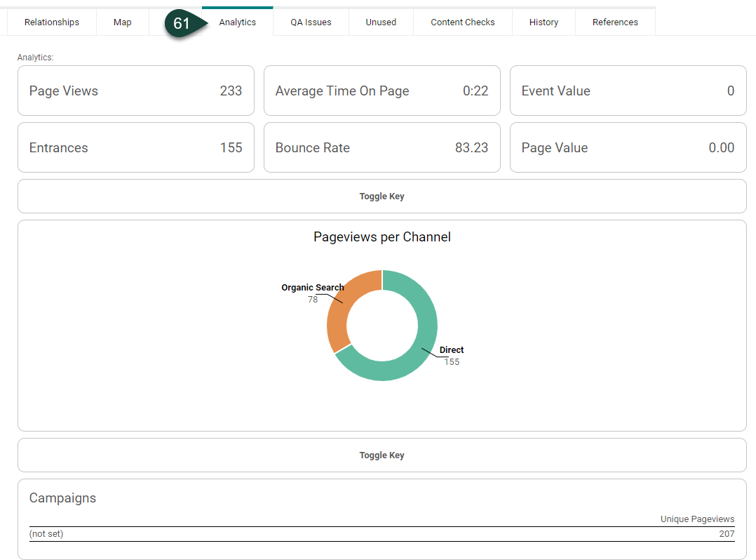Image resolution: width=756 pixels, height=560 pixels.
Task: Switch to the Map tab
Action: 122,22
